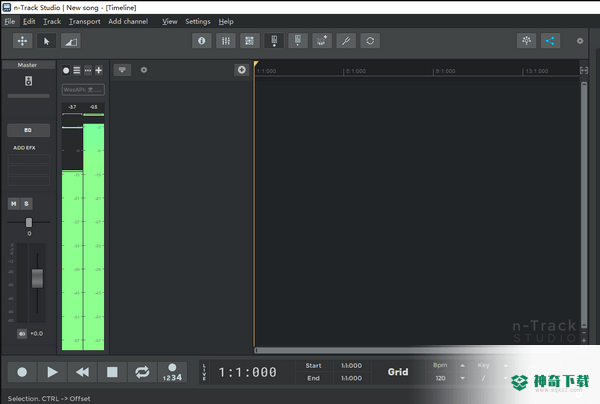Start playback with the play button
The width and height of the screenshot is (600, 404).
click(52, 372)
